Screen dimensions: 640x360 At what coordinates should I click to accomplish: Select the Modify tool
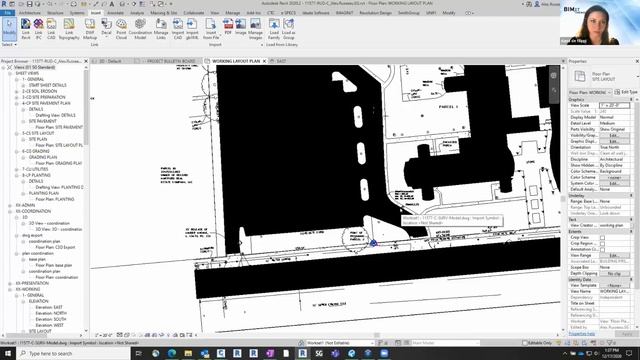coord(9,29)
